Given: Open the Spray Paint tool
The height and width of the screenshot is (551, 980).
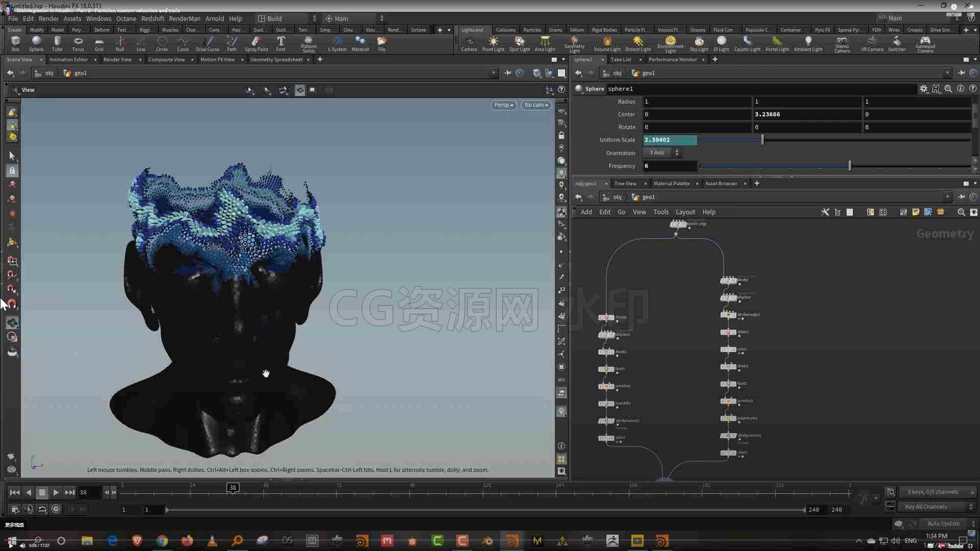Looking at the screenshot, I should point(256,43).
